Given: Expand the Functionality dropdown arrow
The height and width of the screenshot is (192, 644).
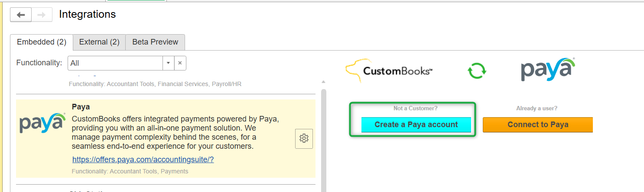Looking at the screenshot, I should [168, 63].
